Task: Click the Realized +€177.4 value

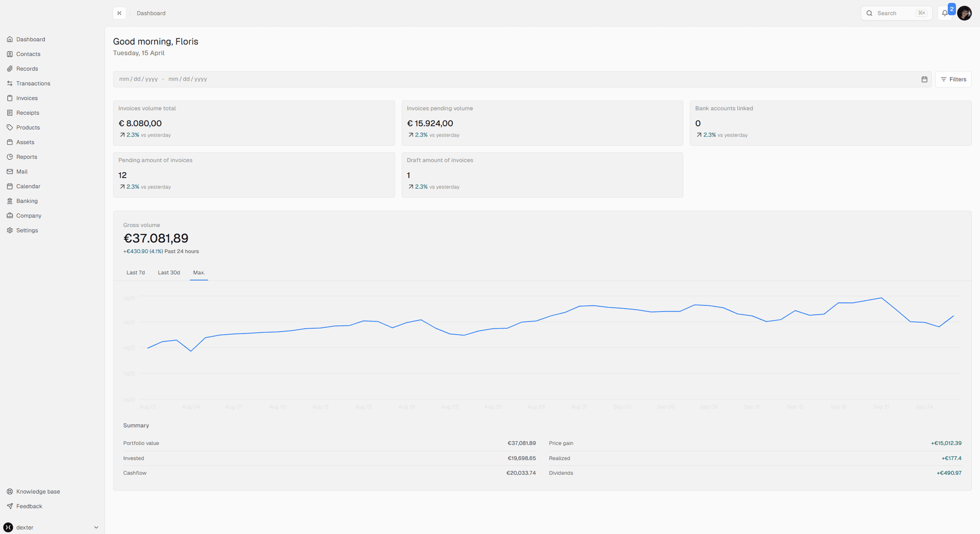Action: pos(951,458)
